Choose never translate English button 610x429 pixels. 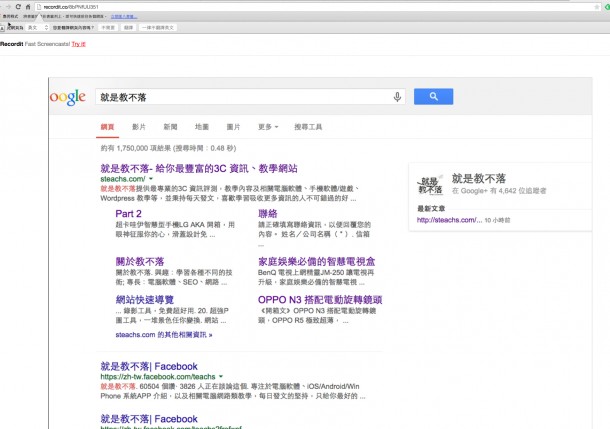tap(158, 28)
